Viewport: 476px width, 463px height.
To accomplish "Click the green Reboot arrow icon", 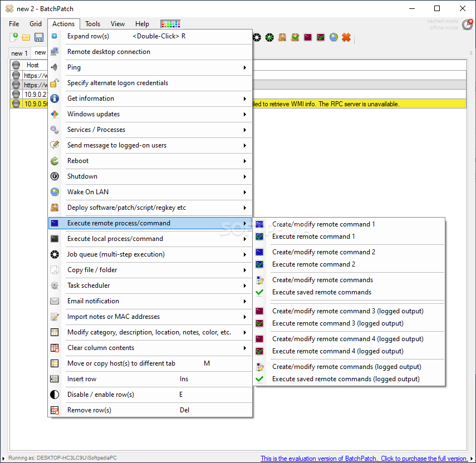I will [x=55, y=161].
